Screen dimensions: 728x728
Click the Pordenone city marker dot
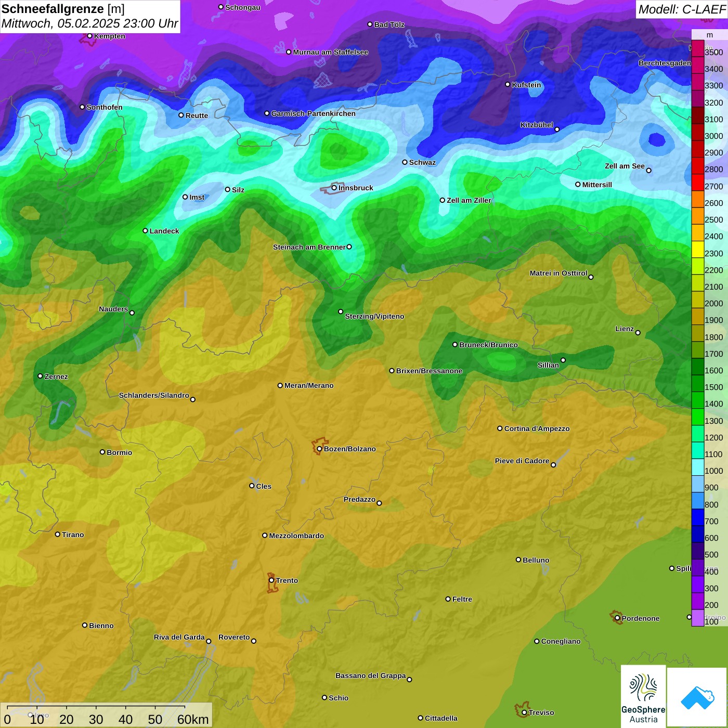pos(617,618)
